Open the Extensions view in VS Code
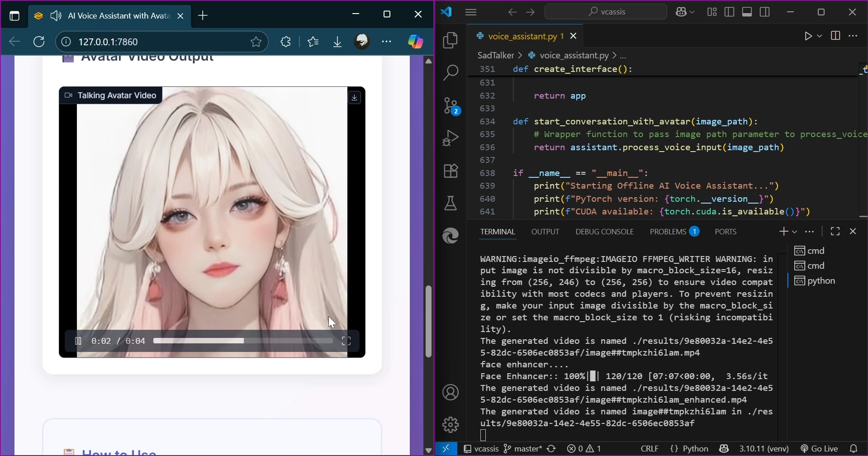The height and width of the screenshot is (456, 868). point(451,171)
